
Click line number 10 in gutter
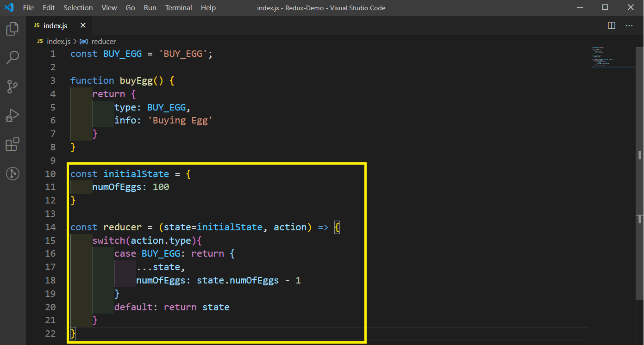pos(50,174)
